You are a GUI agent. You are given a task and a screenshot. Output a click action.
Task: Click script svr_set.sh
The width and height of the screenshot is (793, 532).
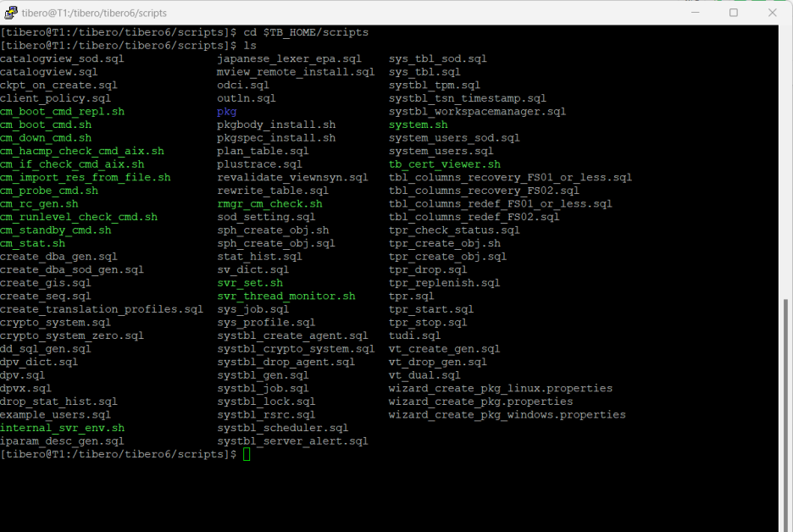point(250,283)
